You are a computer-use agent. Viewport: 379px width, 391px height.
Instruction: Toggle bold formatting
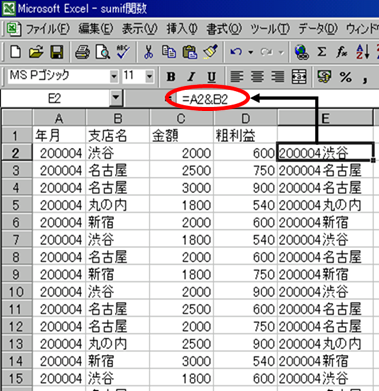pos(171,77)
